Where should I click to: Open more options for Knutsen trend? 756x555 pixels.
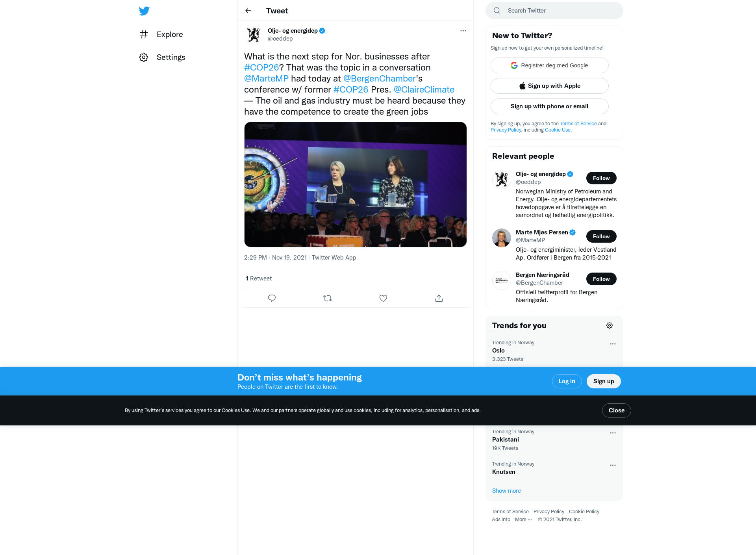613,465
